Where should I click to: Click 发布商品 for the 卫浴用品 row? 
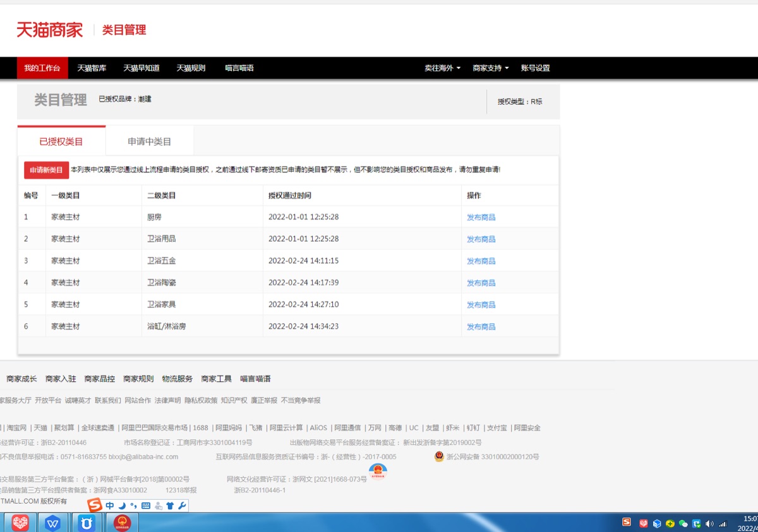(481, 239)
